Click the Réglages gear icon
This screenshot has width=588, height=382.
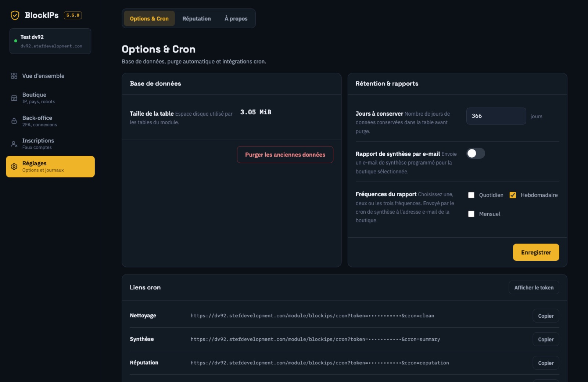click(x=14, y=166)
